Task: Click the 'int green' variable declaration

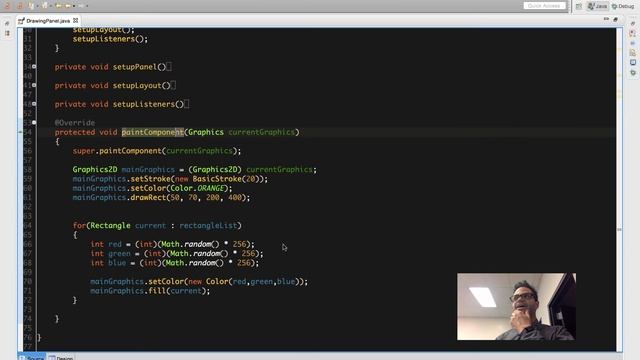Action: 111,253
